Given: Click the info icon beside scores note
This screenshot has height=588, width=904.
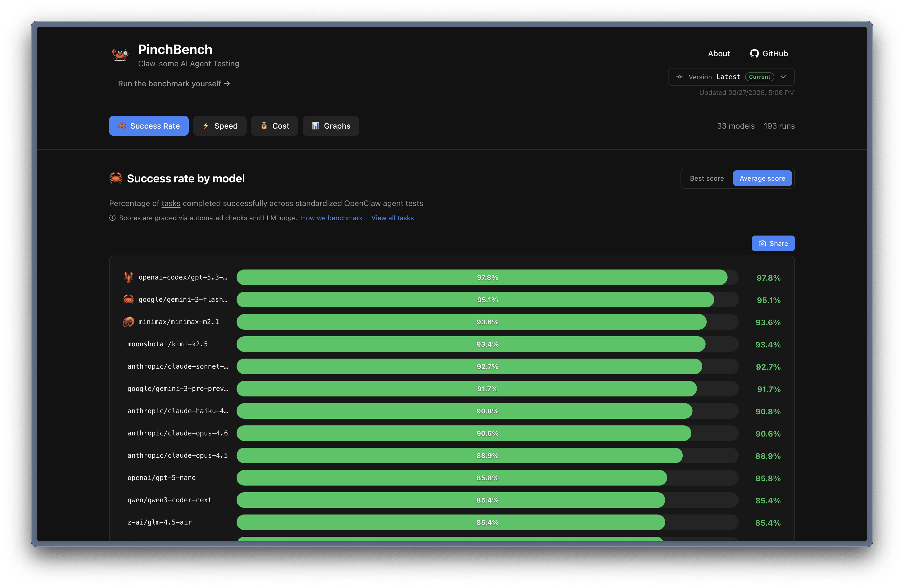Looking at the screenshot, I should point(112,218).
